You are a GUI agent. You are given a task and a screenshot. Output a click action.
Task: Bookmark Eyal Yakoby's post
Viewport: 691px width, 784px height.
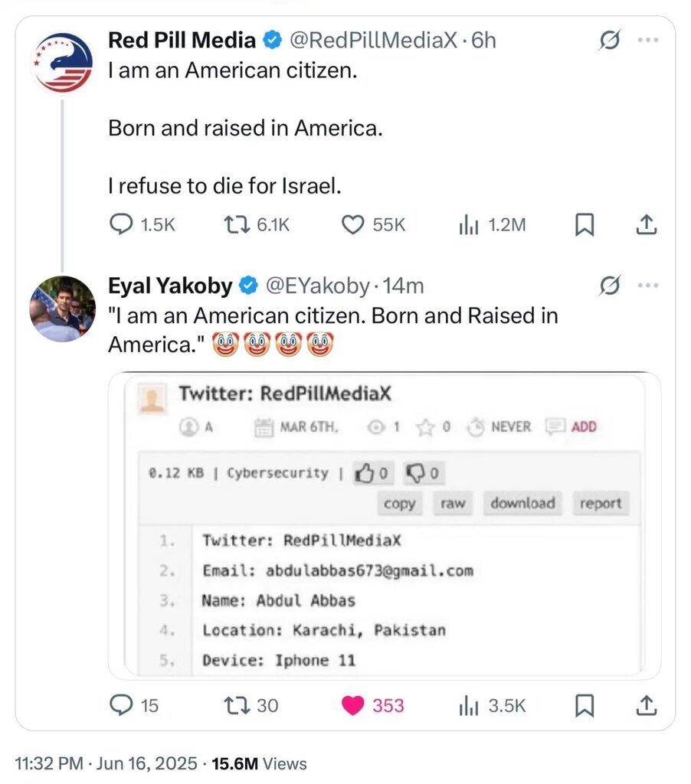point(585,705)
